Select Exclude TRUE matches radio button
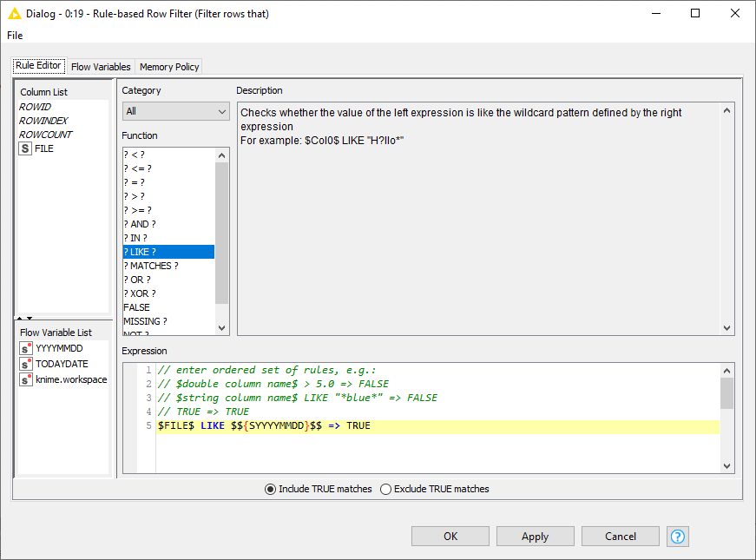 [x=386, y=489]
